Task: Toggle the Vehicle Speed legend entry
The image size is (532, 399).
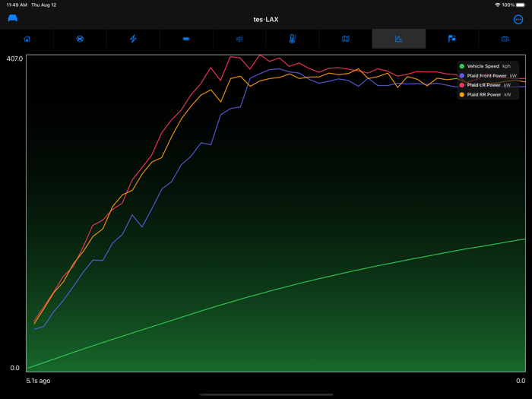Action: tap(485, 66)
